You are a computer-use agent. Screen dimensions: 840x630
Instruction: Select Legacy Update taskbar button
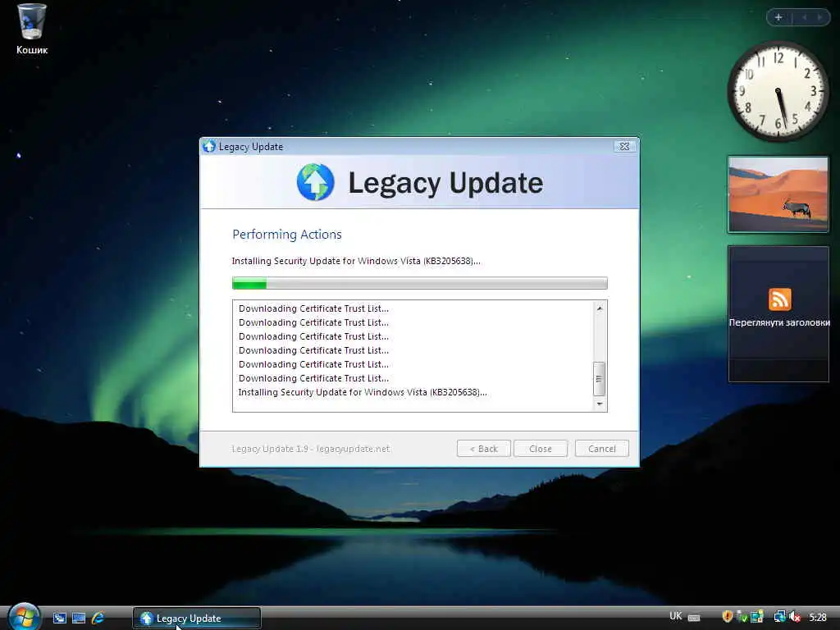(x=197, y=619)
